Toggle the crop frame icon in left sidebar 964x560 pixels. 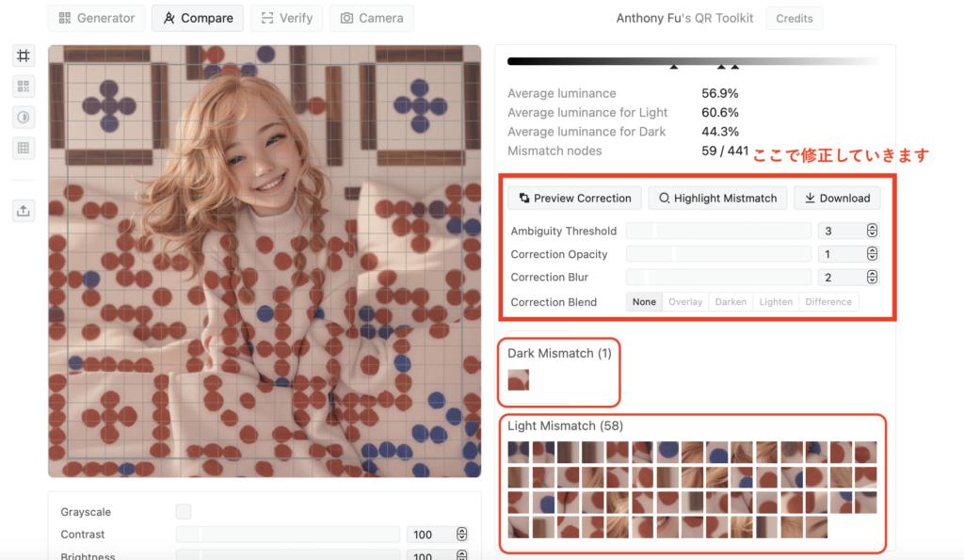pyautogui.click(x=24, y=56)
